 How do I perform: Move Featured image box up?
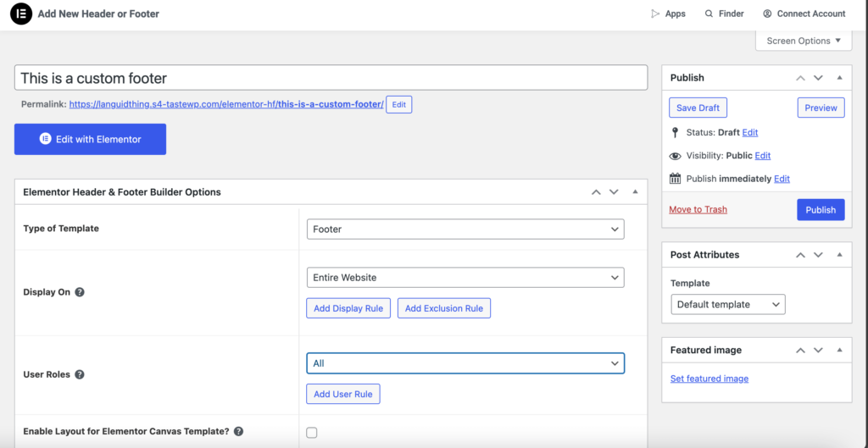[800, 350]
